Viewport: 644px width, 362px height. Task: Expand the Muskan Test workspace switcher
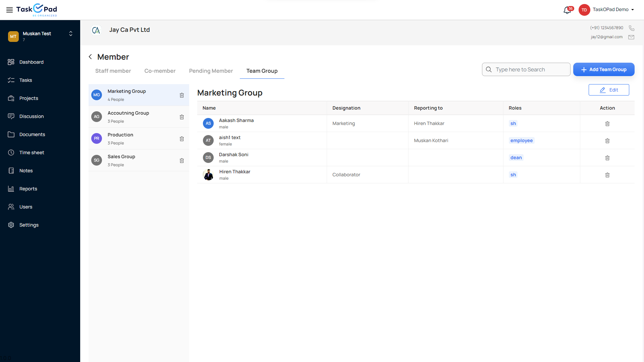tap(71, 34)
